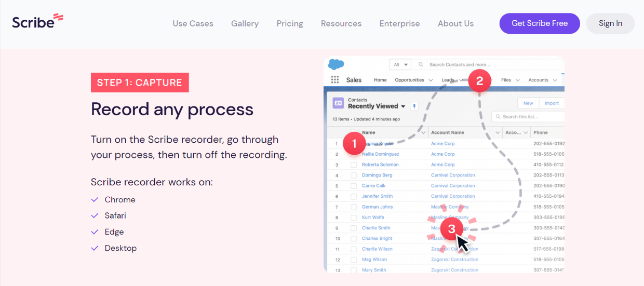Click the Edge list item
The height and width of the screenshot is (286, 644).
pyautogui.click(x=114, y=232)
